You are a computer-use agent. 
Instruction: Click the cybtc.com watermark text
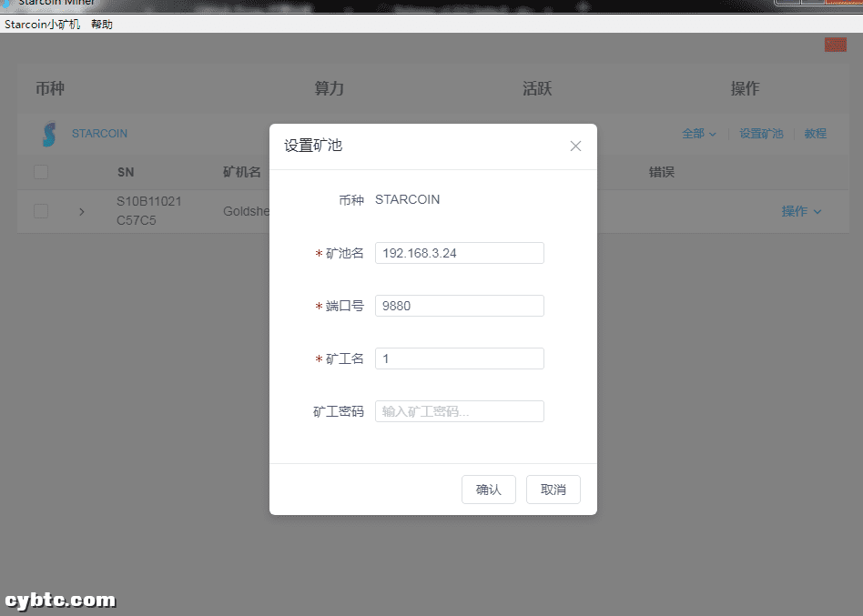click(59, 601)
